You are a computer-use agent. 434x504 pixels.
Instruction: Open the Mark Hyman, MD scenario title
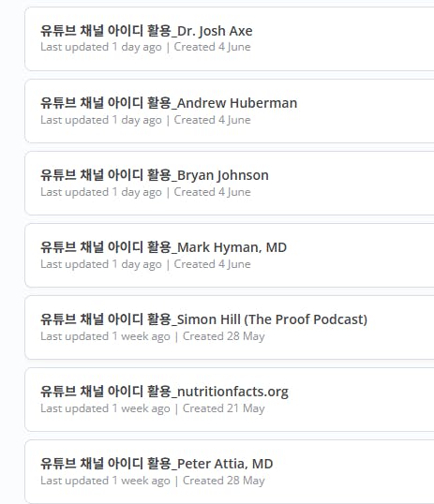(x=163, y=247)
